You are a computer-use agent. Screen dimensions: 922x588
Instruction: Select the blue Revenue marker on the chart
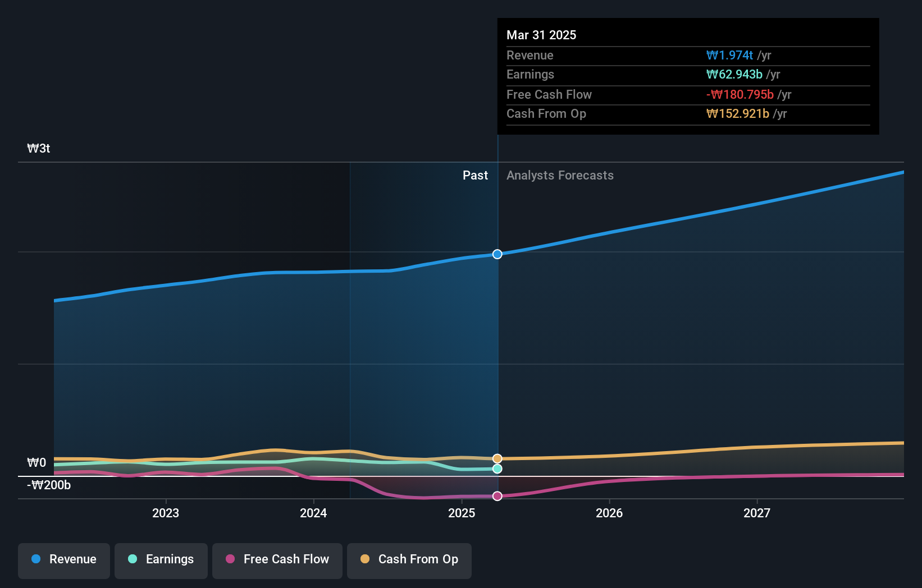[497, 254]
